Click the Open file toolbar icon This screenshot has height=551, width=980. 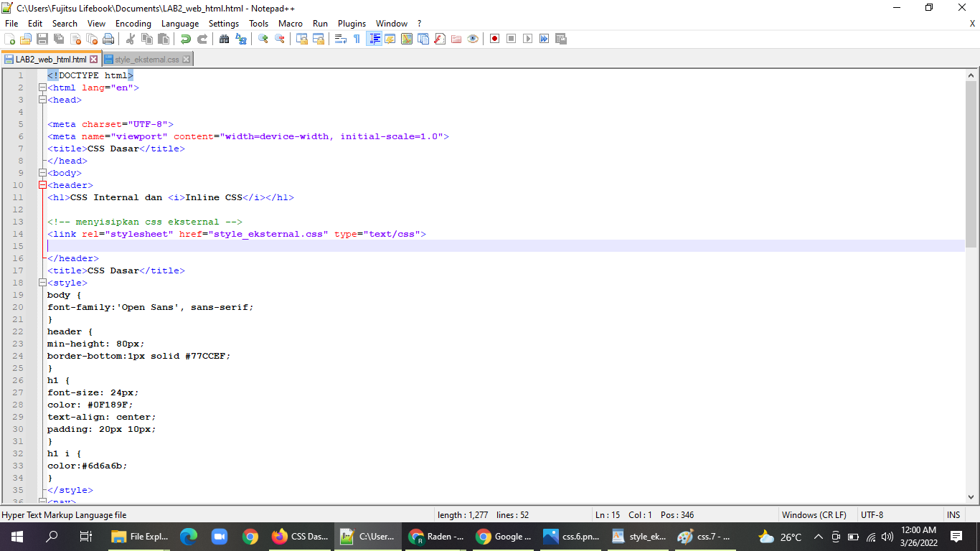[26, 39]
